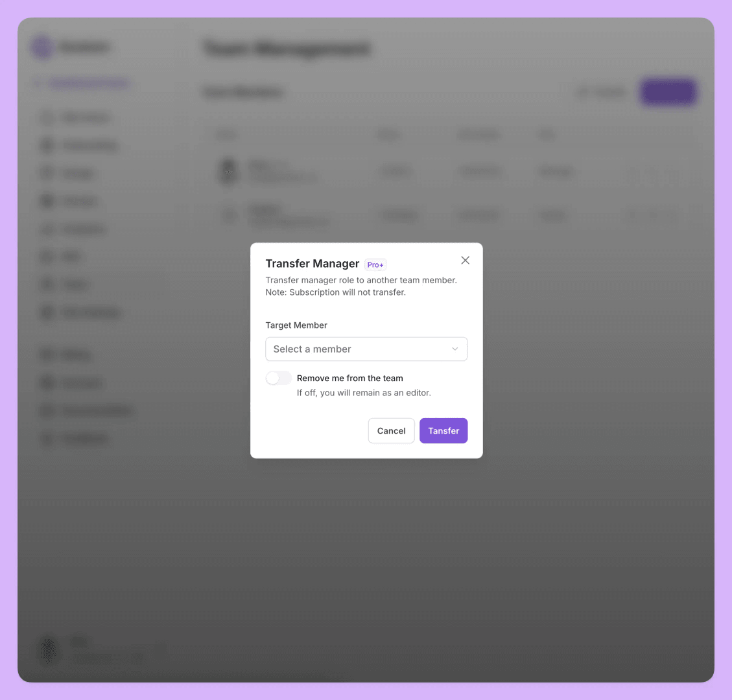Viewport: 732px width, 700px height.
Task: Click the bottom-most sidebar navigation icon
Action: point(47,439)
